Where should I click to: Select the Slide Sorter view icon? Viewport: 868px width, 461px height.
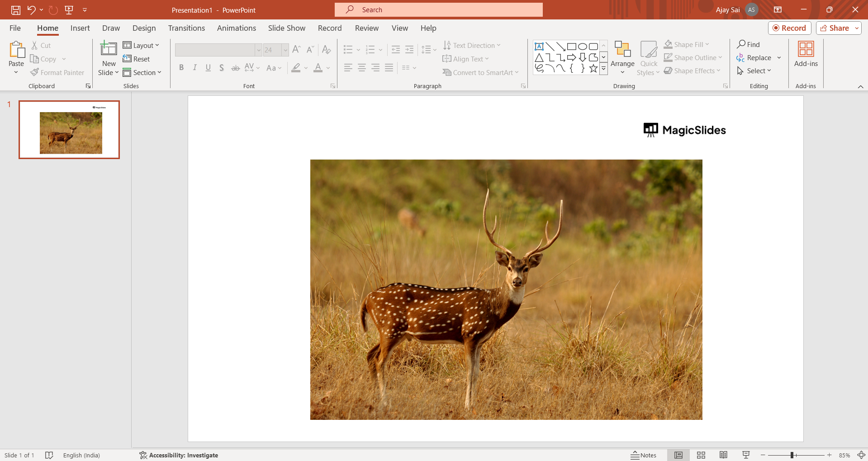[x=701, y=455]
